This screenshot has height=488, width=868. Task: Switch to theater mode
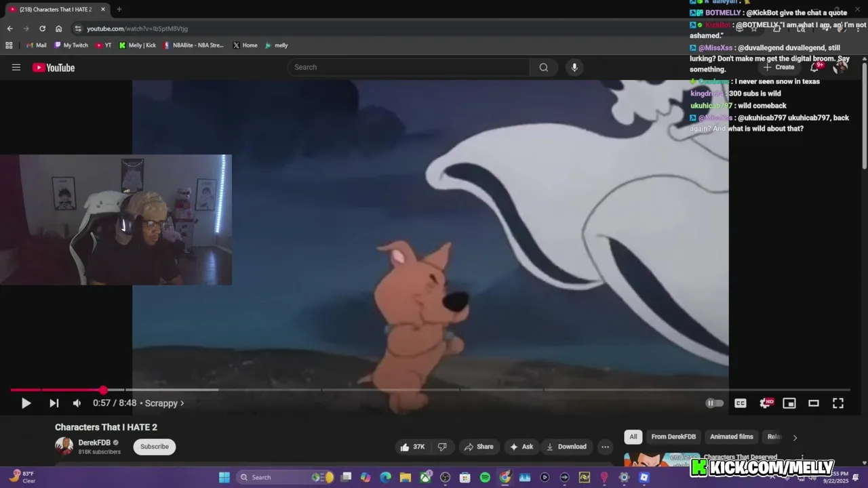(x=814, y=403)
